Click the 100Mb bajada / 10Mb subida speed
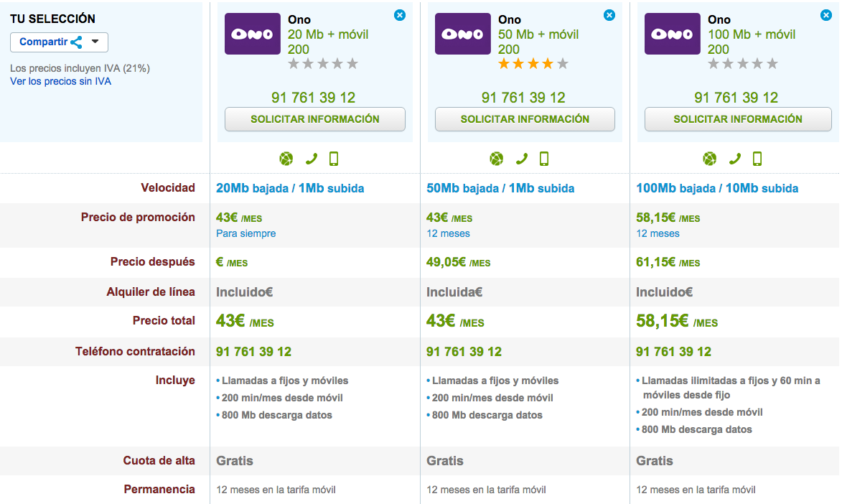 tap(717, 189)
